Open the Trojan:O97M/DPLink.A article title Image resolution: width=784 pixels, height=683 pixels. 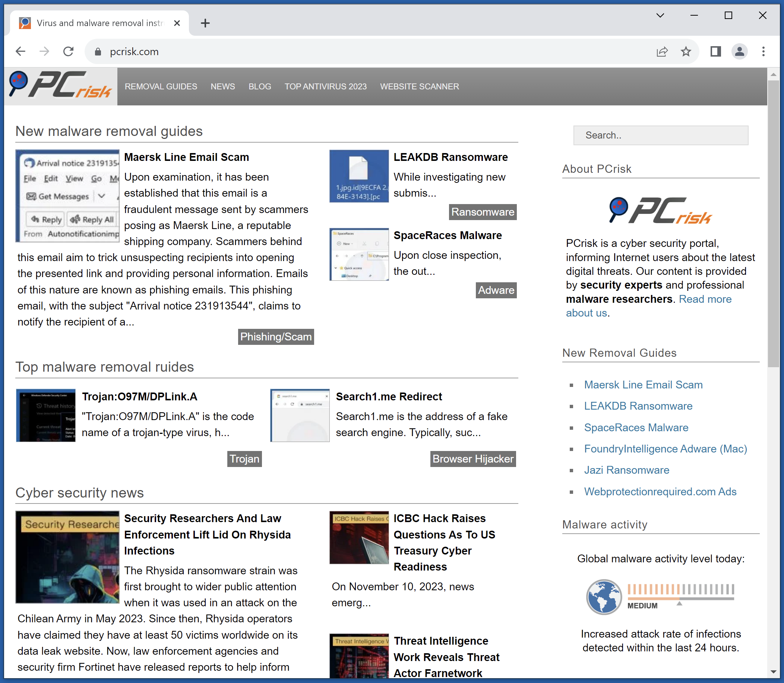(139, 396)
